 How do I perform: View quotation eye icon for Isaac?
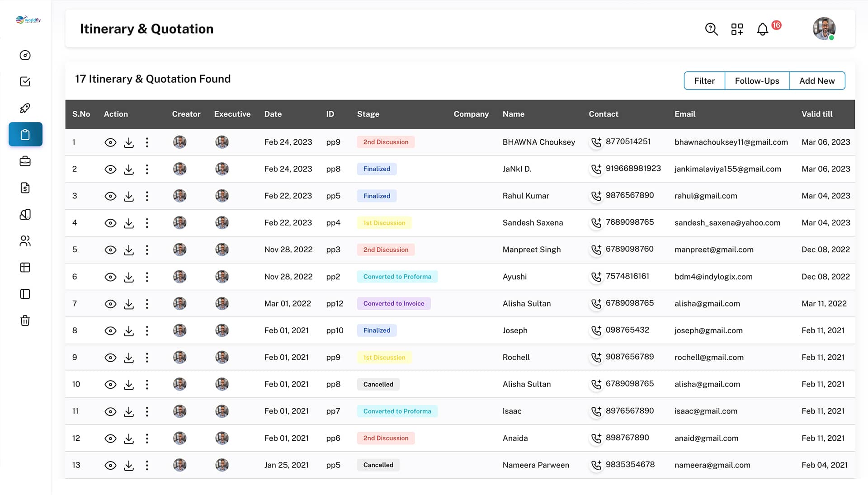[110, 412]
